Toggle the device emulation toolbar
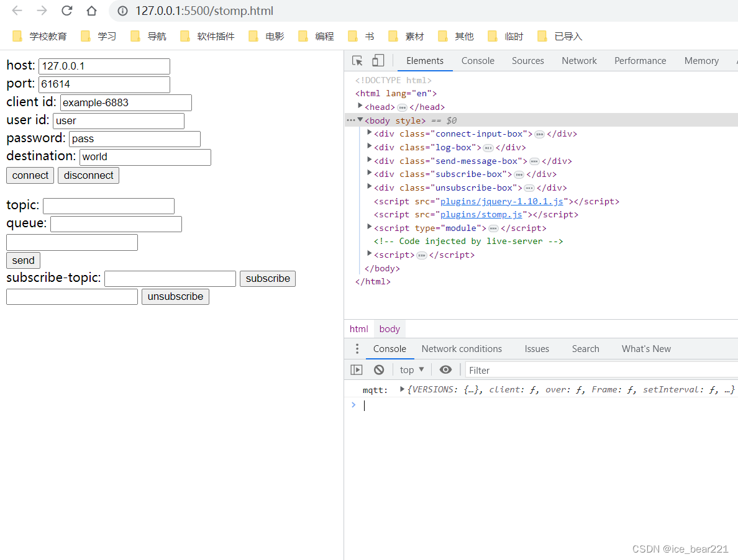738x560 pixels. pyautogui.click(x=378, y=60)
